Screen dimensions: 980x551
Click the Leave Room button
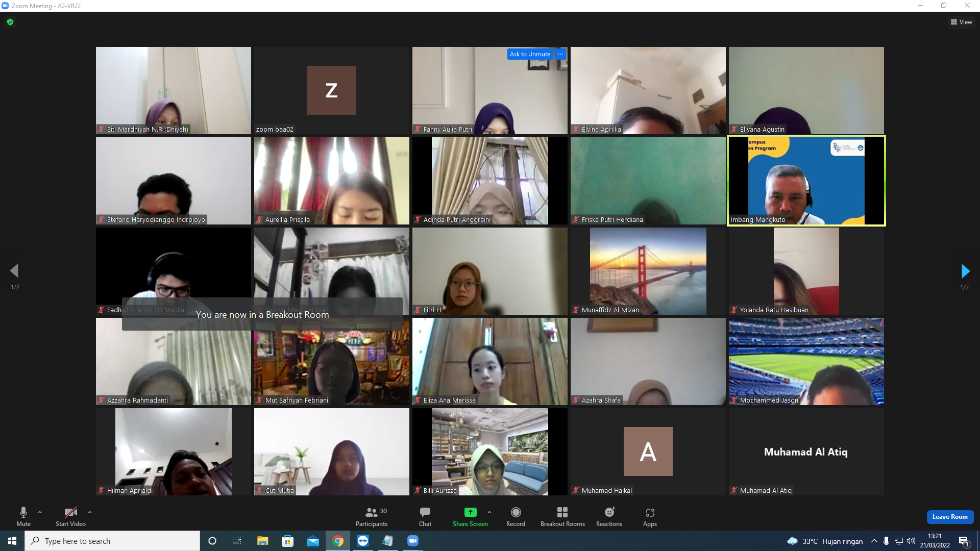(x=950, y=517)
